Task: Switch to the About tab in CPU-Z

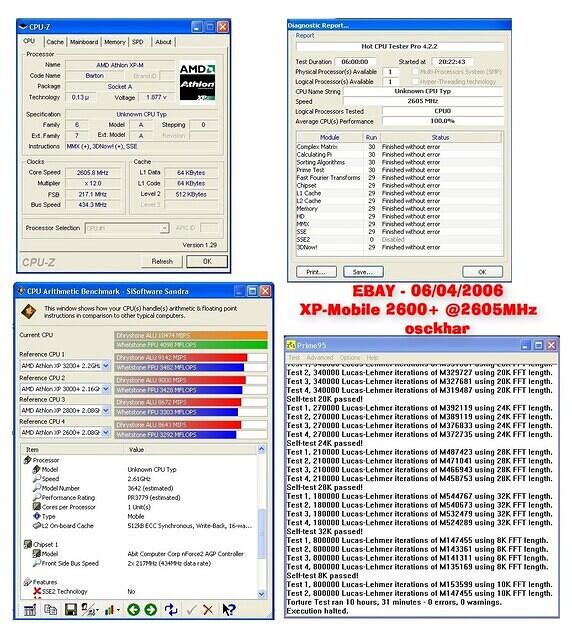Action: coord(163,42)
